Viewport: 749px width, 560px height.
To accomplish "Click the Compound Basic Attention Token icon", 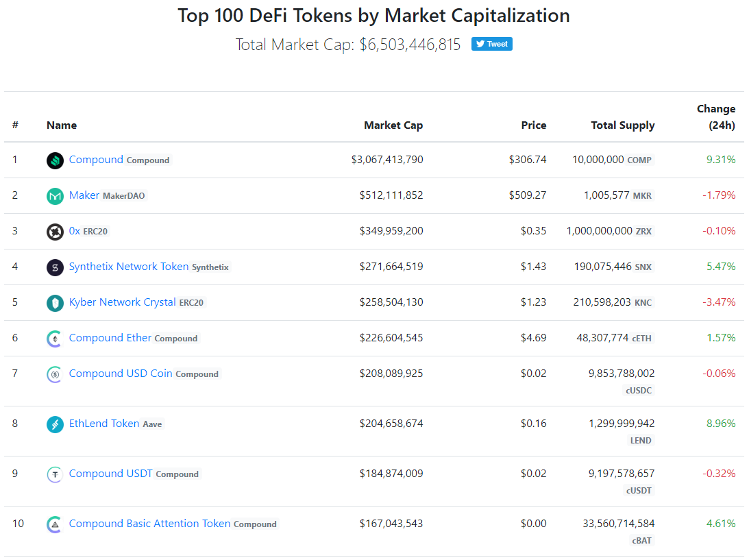I will pyautogui.click(x=55, y=524).
